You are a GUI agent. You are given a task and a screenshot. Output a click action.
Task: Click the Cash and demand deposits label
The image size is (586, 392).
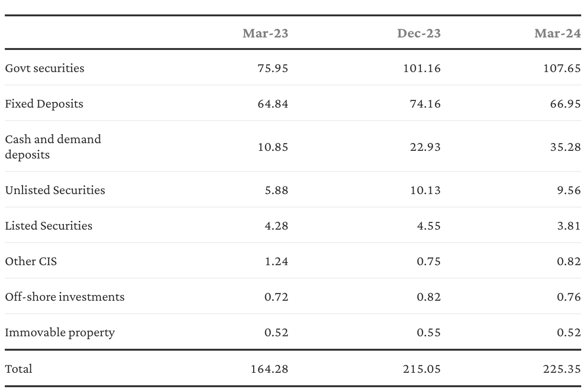pyautogui.click(x=53, y=147)
